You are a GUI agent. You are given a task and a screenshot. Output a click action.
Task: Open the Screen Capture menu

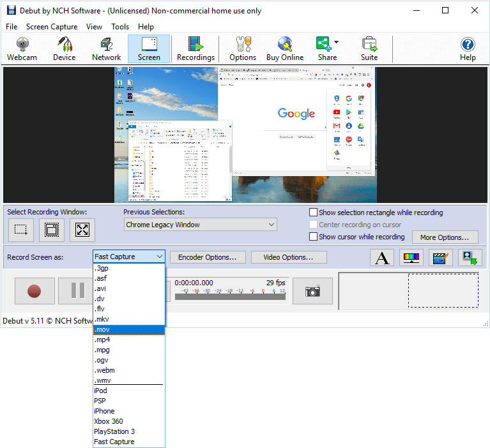pyautogui.click(x=52, y=27)
